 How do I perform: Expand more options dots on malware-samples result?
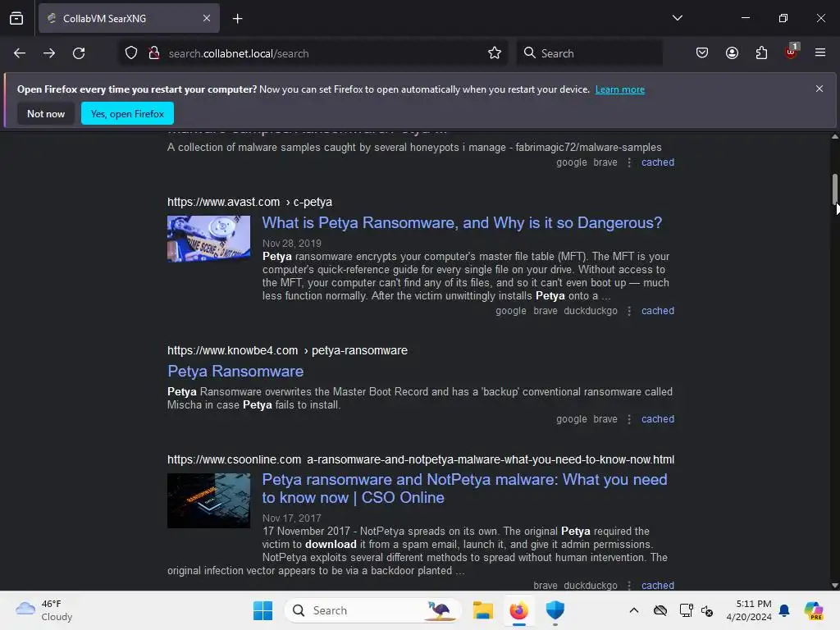point(629,162)
